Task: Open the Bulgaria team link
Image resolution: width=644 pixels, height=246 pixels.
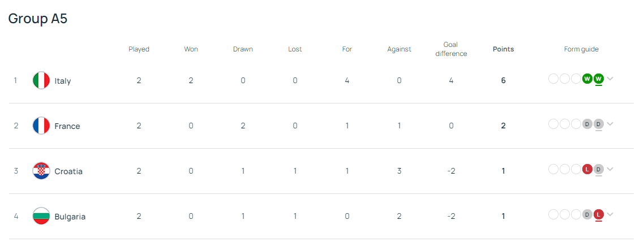Action: click(70, 217)
